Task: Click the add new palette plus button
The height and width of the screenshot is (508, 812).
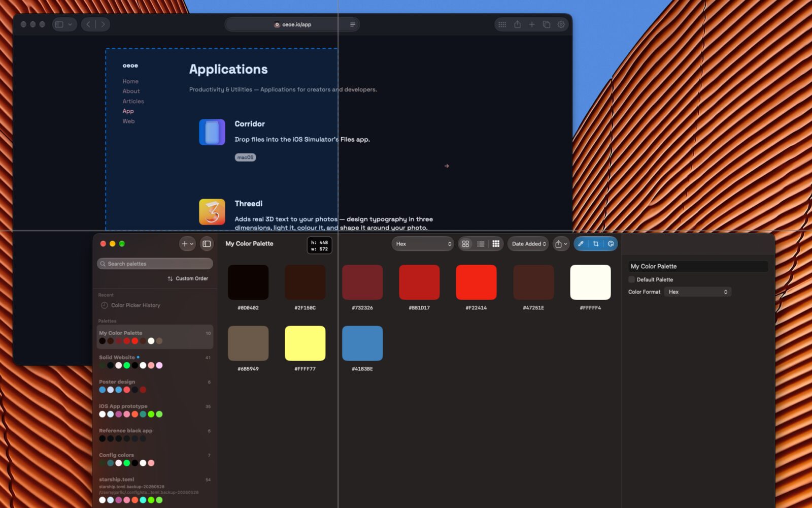Action: tap(187, 244)
